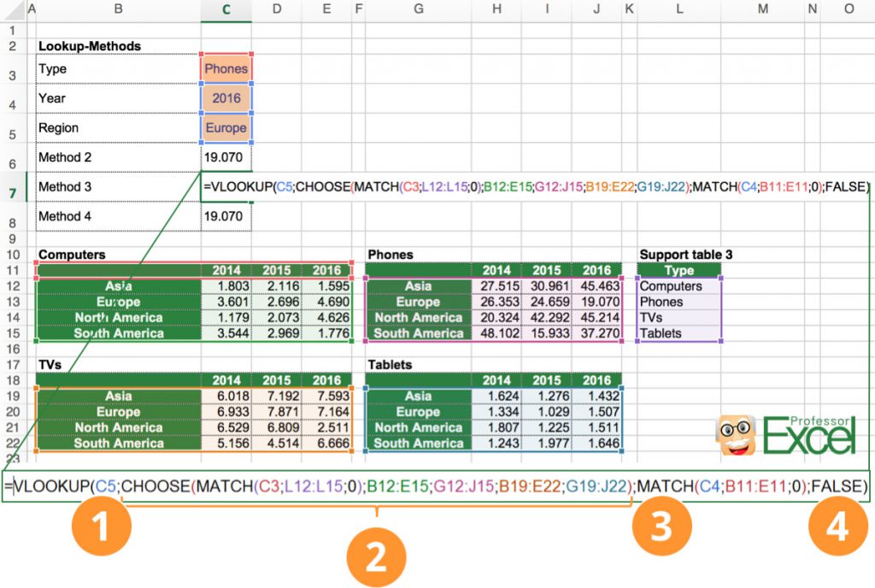This screenshot has height=588, width=875.
Task: Select column H header
Action: (x=496, y=9)
